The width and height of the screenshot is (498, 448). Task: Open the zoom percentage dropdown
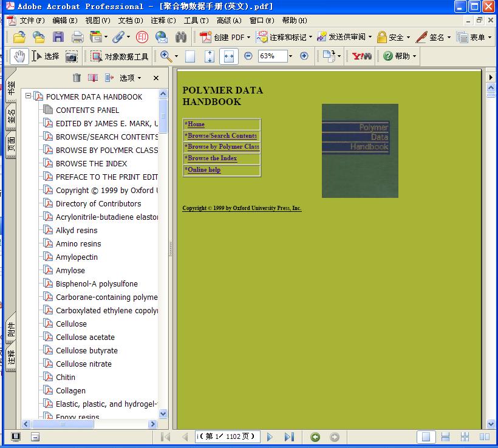[290, 56]
